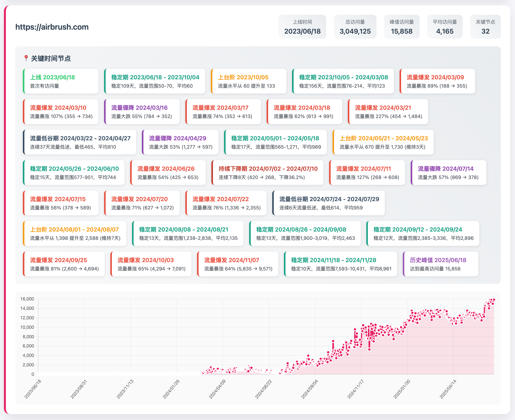The image size is (515, 420).
Task: Click 流量低谷期 2024/03/22 - 2024/04/27 card
Action: click(x=80, y=142)
